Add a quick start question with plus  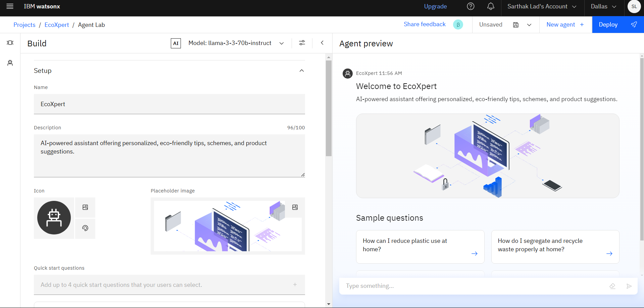point(295,284)
